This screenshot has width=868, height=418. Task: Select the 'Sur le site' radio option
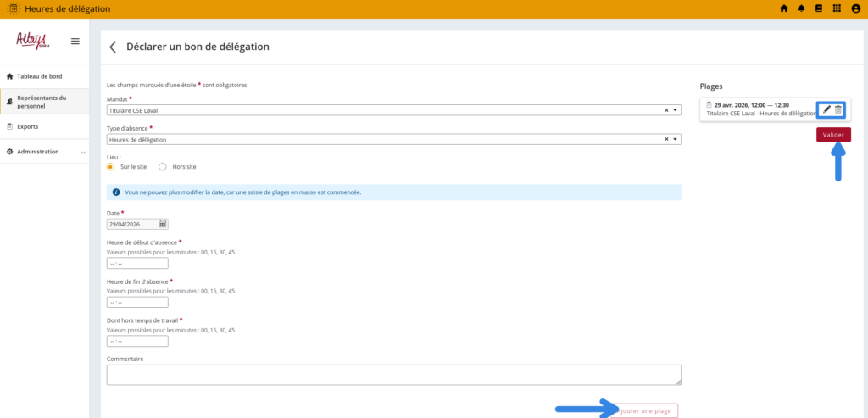111,167
